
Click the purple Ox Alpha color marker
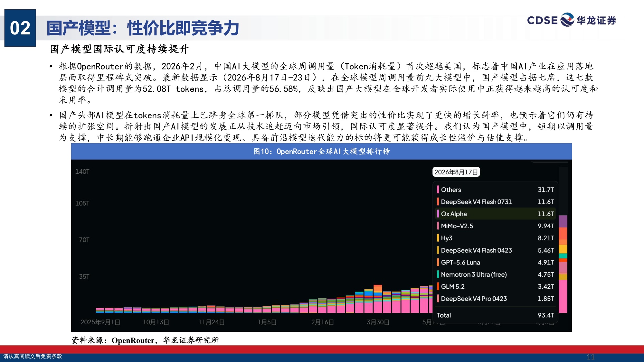click(438, 214)
